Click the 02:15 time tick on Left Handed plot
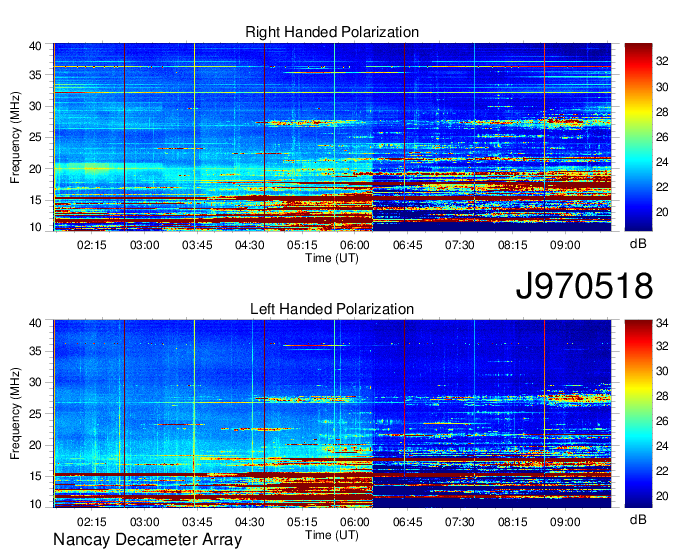The width and height of the screenshot is (680, 552). 92,522
